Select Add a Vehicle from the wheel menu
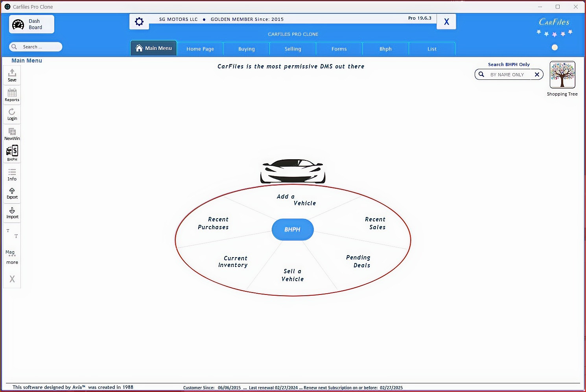This screenshot has width=586, height=392. point(296,200)
